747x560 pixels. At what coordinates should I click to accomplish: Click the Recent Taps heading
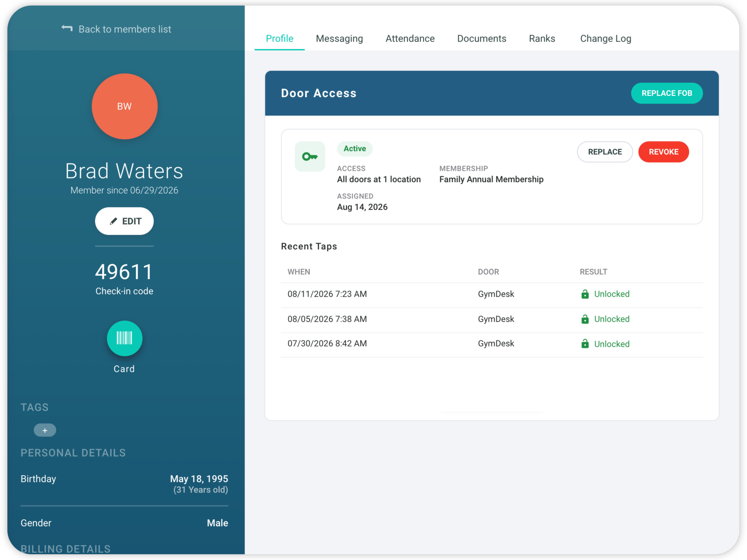point(309,246)
